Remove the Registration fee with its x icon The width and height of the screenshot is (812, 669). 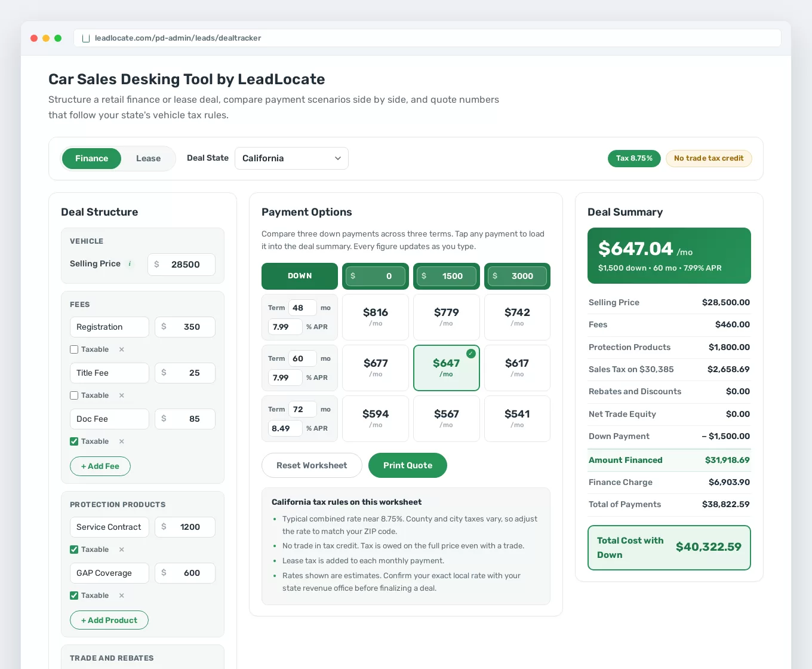(x=121, y=349)
